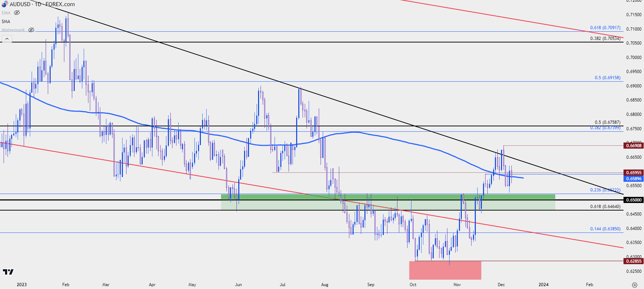Select the green support zone rectangle
The image size is (644, 289).
pos(388,202)
